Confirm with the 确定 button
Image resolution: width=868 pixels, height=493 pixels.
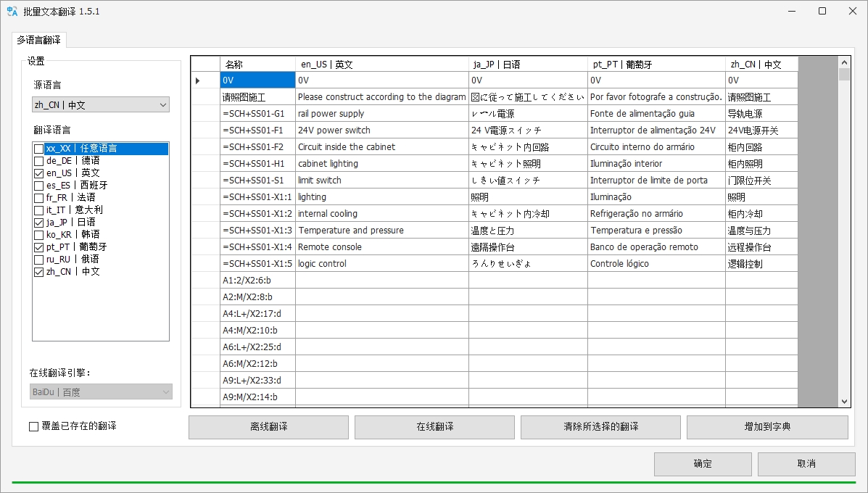(x=702, y=464)
